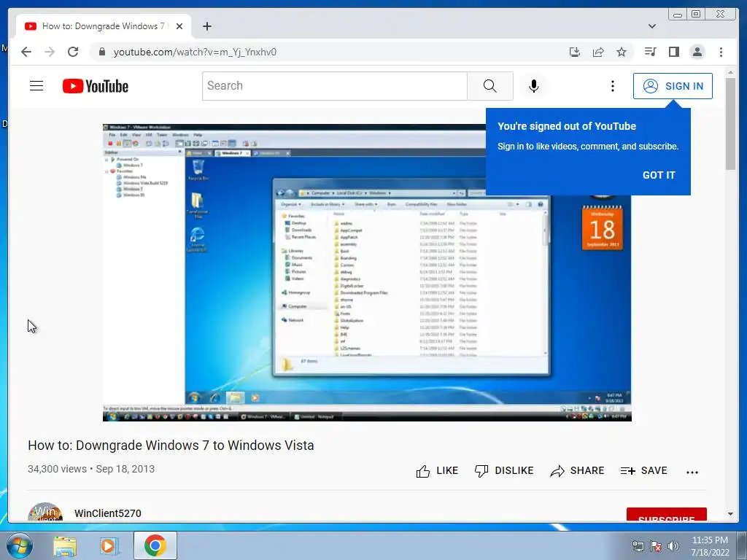Open the volume speaker tray icon
Image resolution: width=747 pixels, height=560 pixels.
673,545
